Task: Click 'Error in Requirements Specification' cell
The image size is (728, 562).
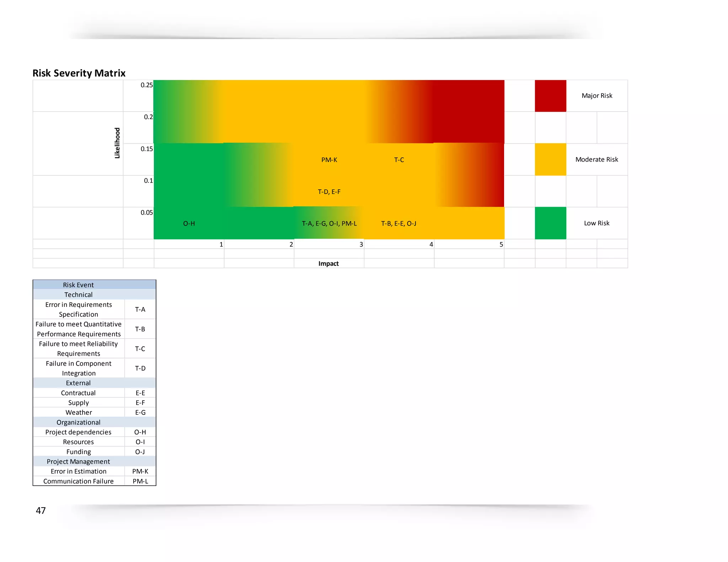Action: pyautogui.click(x=79, y=309)
